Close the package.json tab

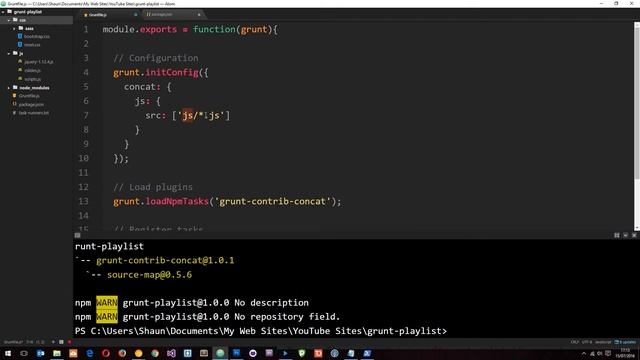(199, 15)
